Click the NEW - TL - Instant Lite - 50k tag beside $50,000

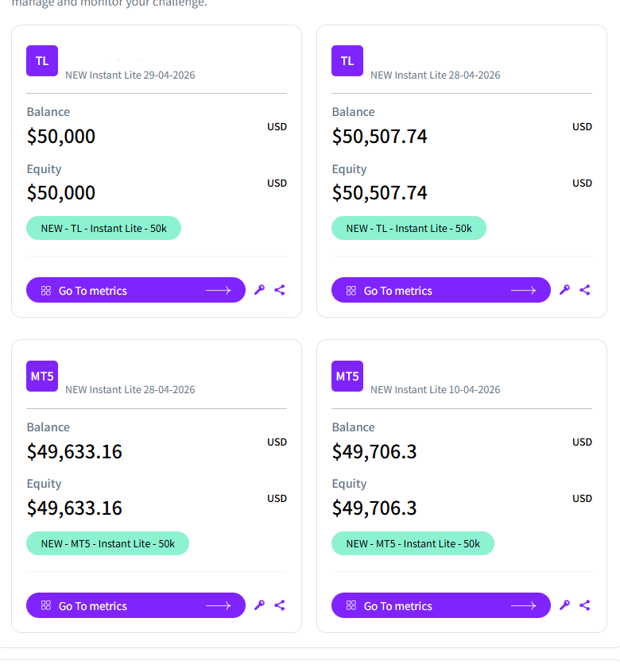104,229
